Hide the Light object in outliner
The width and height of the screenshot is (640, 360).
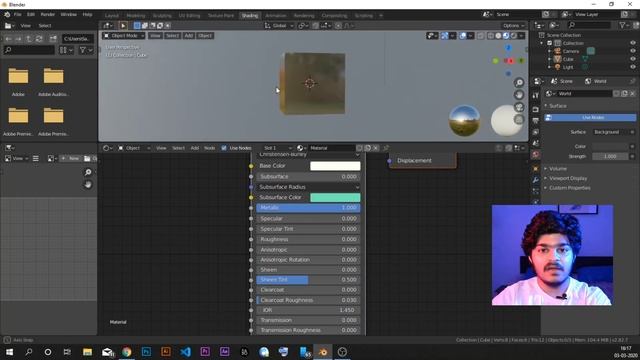pyautogui.click(x=633, y=67)
